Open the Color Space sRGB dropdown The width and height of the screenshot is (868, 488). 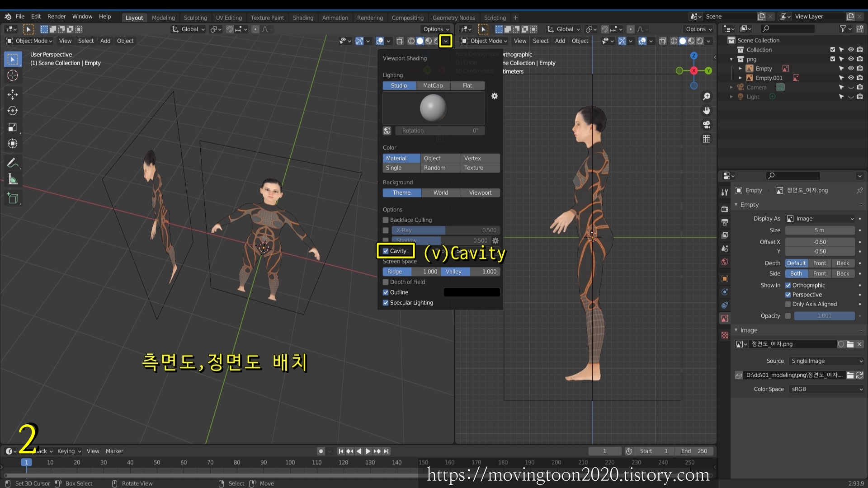(826, 389)
